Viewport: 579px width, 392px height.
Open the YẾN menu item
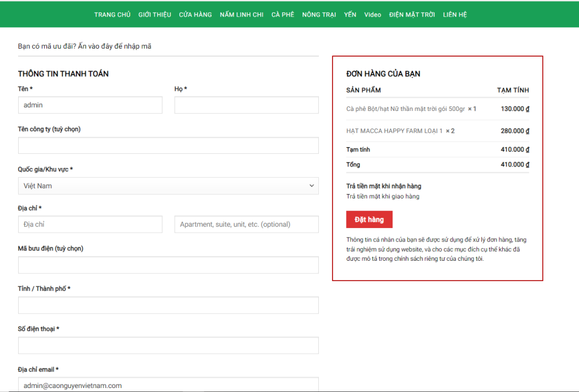[350, 15]
